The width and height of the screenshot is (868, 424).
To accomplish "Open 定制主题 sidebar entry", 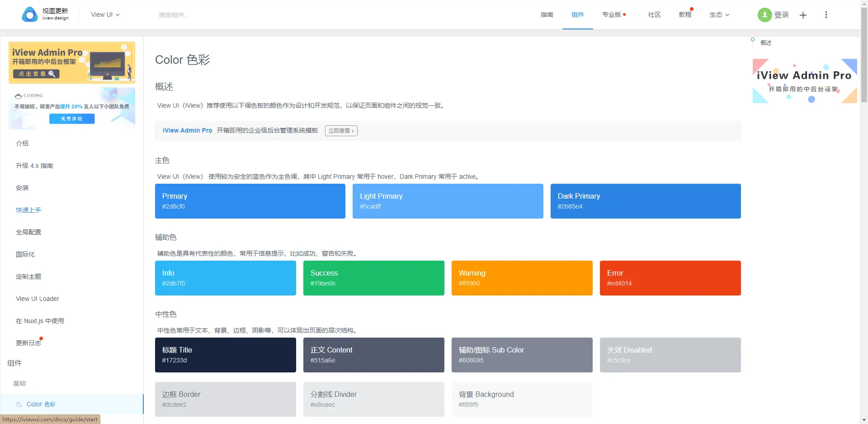I will pos(28,276).
